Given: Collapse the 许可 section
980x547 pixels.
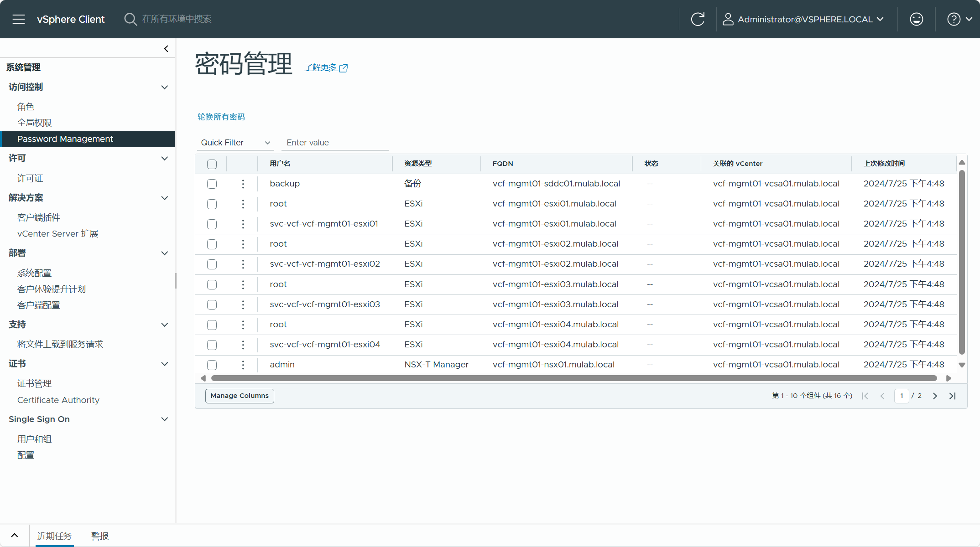Looking at the screenshot, I should [165, 158].
